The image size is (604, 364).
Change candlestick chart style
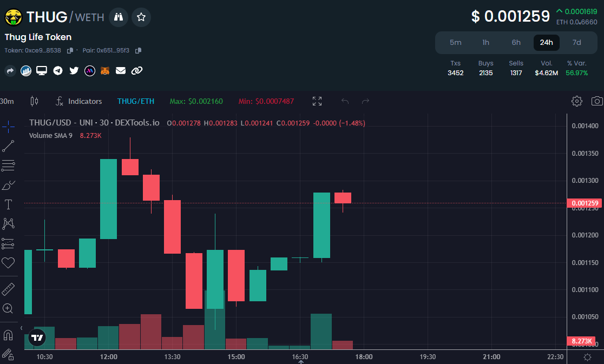(34, 101)
